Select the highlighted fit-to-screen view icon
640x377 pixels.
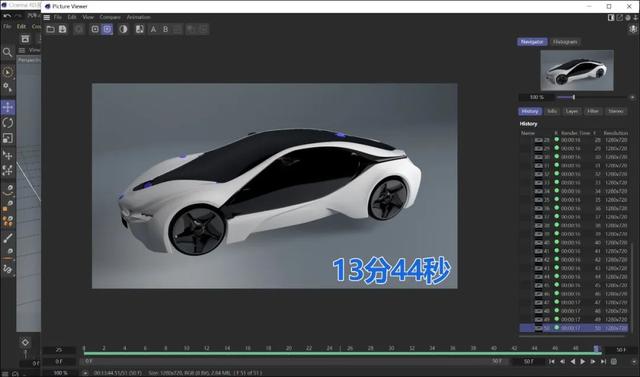click(x=107, y=29)
